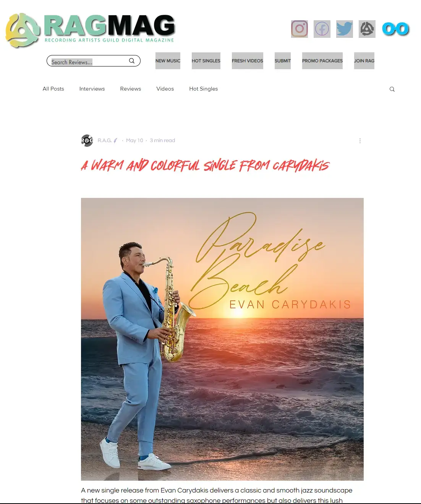The image size is (421, 504).
Task: Click the RAGMAG logo
Action: coord(90,30)
